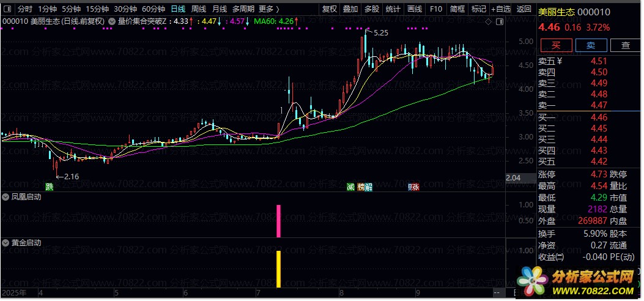Viewport: 644px width, 301px height.
Task: Toggle 叠加 overlay mode
Action: pos(350,9)
